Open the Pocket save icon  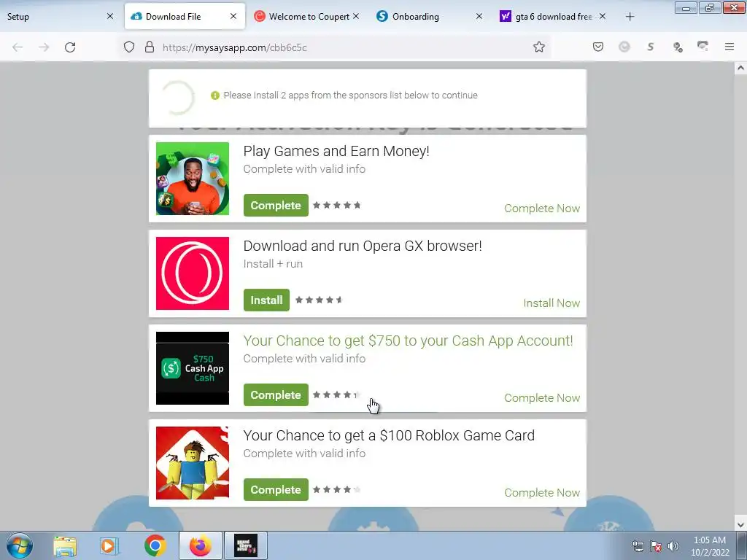(x=598, y=47)
